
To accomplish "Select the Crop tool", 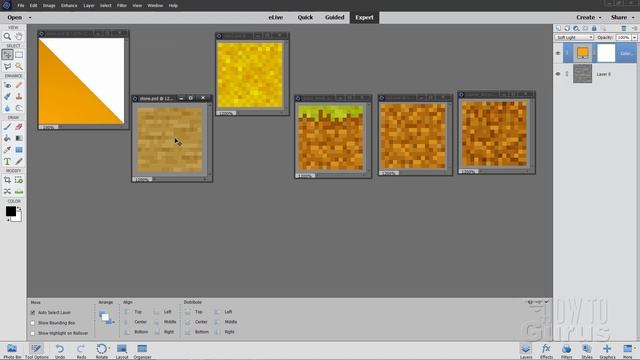I will click(x=7, y=180).
